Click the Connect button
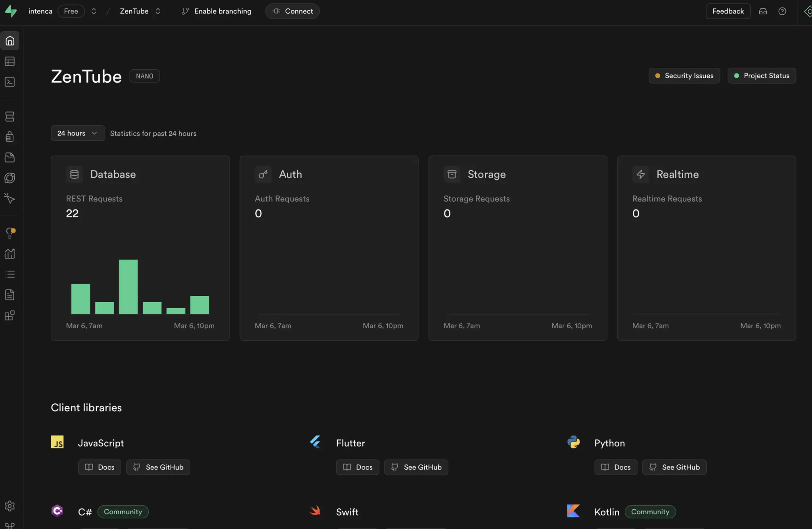The height and width of the screenshot is (529, 812). coord(292,11)
